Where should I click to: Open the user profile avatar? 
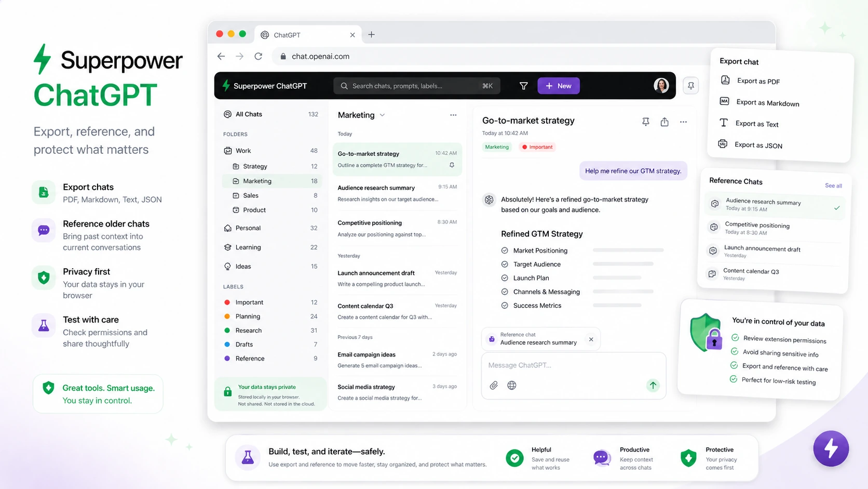click(661, 86)
